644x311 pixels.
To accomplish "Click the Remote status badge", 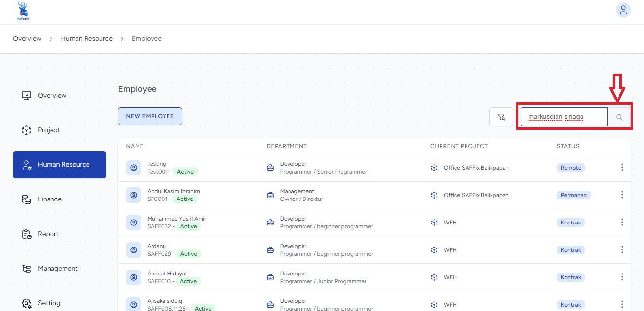I will [571, 168].
